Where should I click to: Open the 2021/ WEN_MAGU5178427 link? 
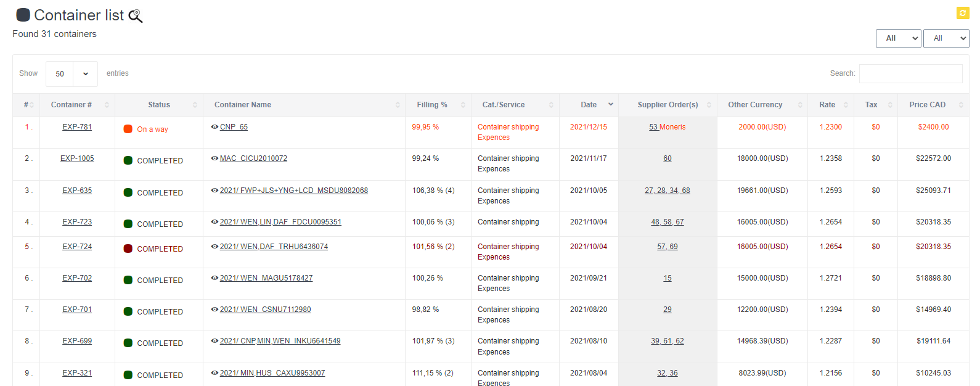[x=266, y=278]
